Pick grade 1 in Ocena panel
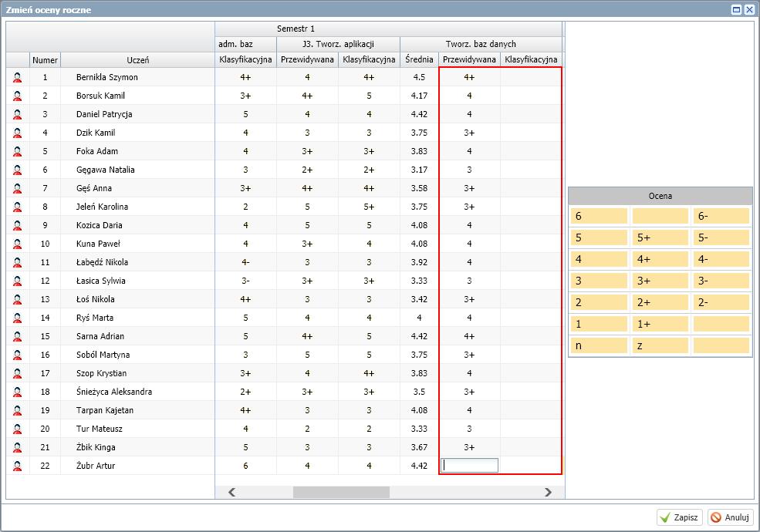The height and width of the screenshot is (532, 760). (x=599, y=324)
